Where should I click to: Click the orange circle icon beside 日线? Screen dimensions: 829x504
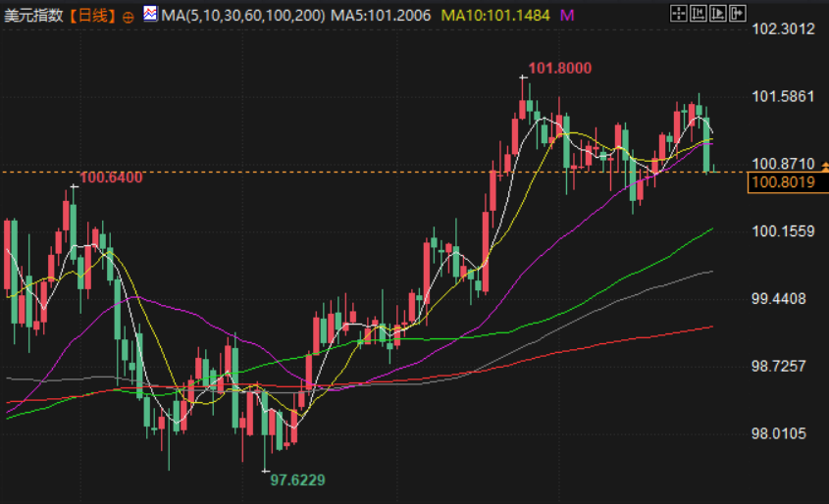(128, 18)
